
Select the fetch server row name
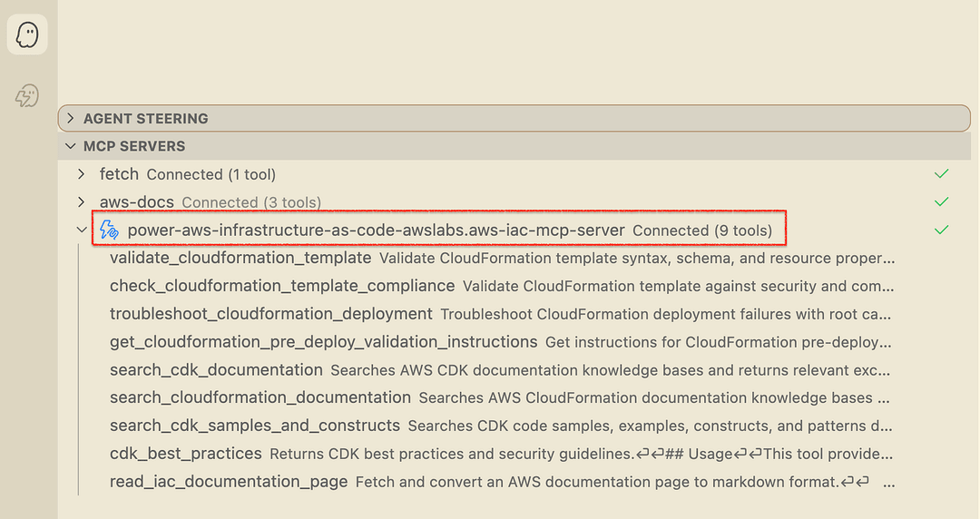pyautogui.click(x=119, y=174)
